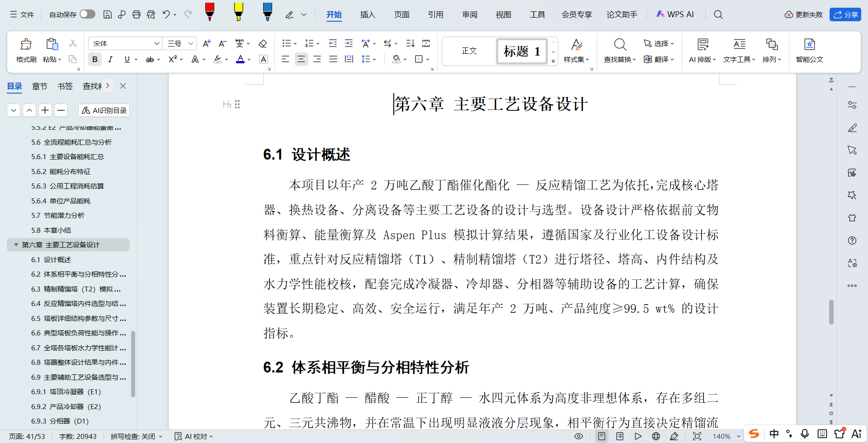Click the 智能公文 icon

click(x=809, y=44)
